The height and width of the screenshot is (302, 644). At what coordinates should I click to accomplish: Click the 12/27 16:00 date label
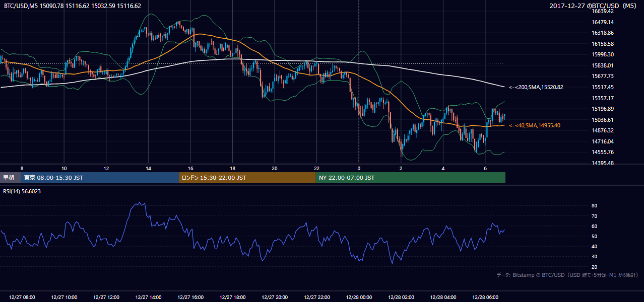190,297
